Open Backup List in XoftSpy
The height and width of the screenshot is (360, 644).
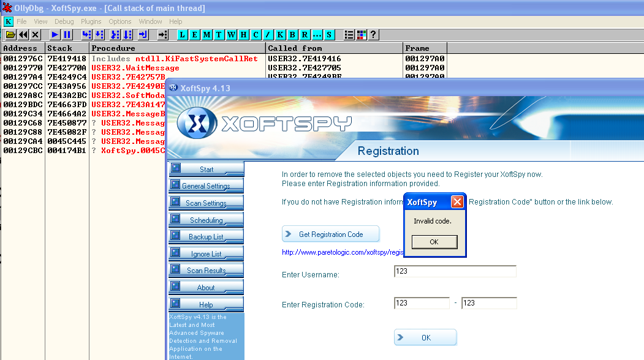click(x=206, y=237)
